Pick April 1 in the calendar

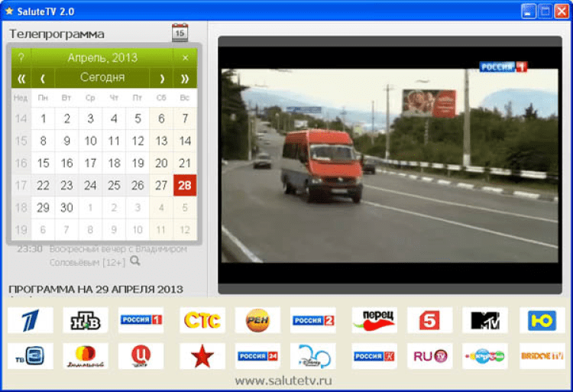(x=43, y=118)
